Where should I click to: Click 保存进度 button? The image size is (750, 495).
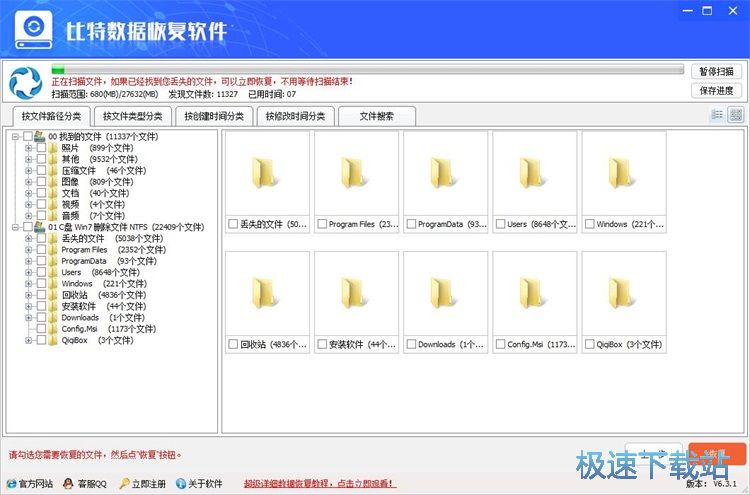[716, 90]
